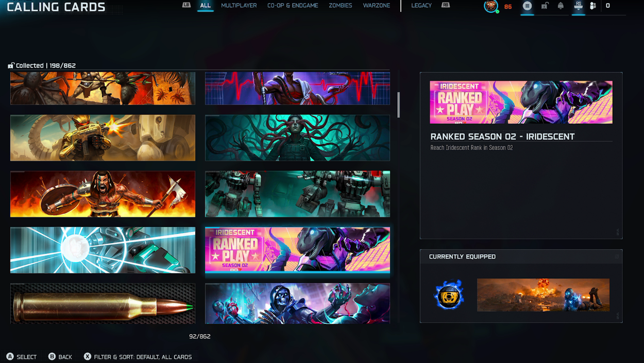Click the equipped explosion calling card
This screenshot has width=644, height=363.
[543, 295]
